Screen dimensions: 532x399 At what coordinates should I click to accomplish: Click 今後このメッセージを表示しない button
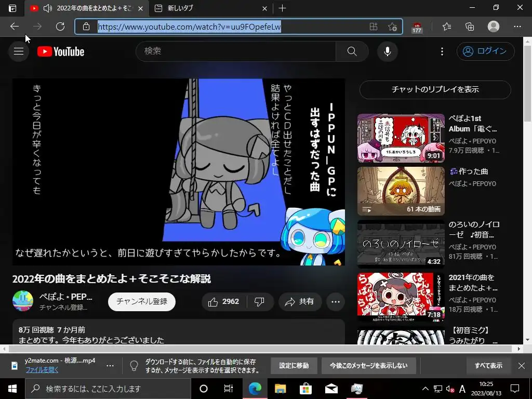pos(368,366)
